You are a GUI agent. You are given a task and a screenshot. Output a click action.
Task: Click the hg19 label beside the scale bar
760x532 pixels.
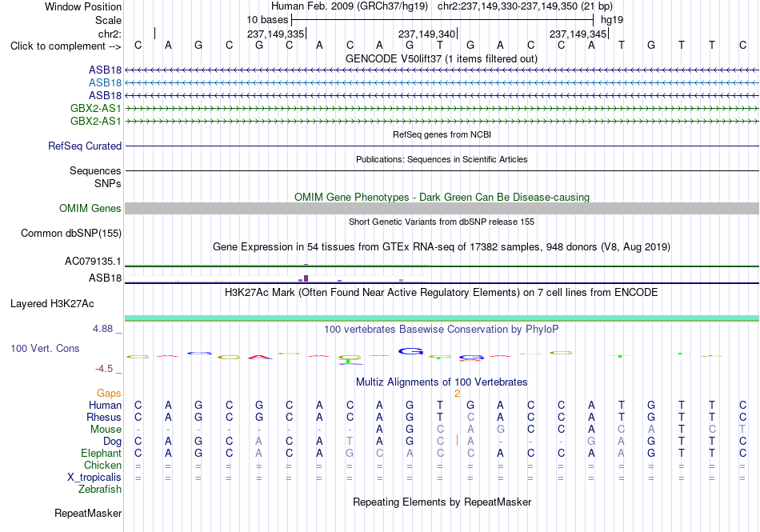click(612, 20)
